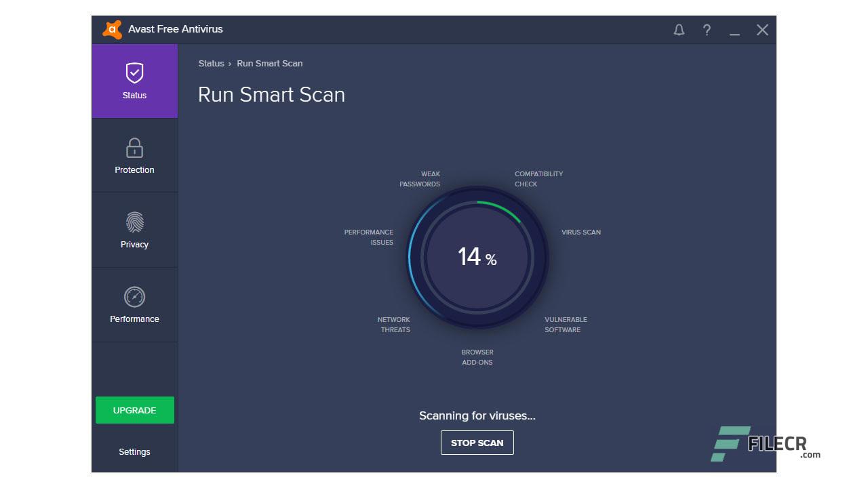Image resolution: width=868 pixels, height=488 pixels.
Task: Open the notifications bell
Action: click(x=679, y=30)
